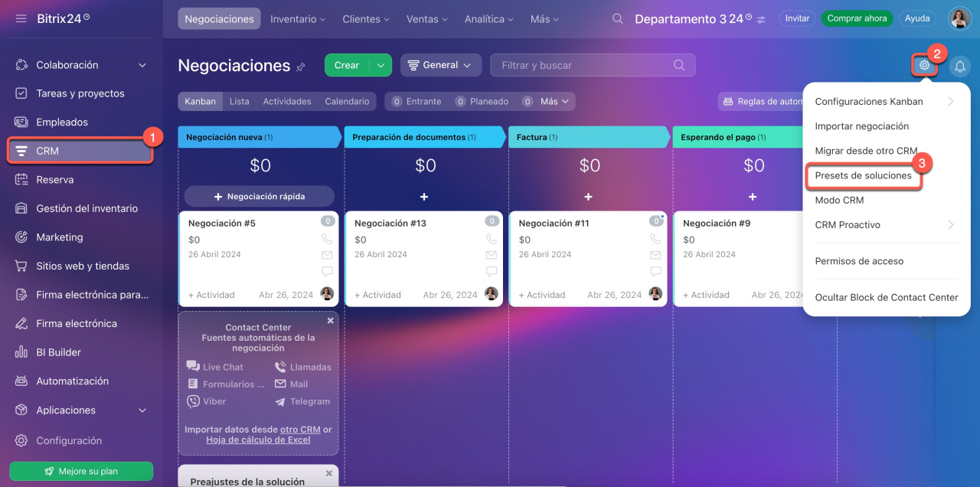Select Presets de soluciones in the menu
Viewport: 980px width, 487px height.
[x=863, y=175]
